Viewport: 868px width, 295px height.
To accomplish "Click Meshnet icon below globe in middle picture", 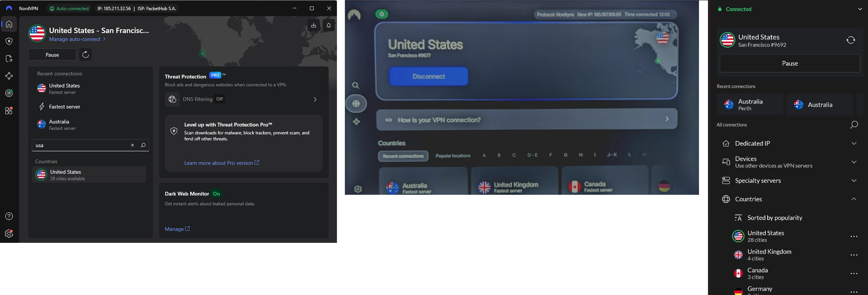I will coord(356,122).
